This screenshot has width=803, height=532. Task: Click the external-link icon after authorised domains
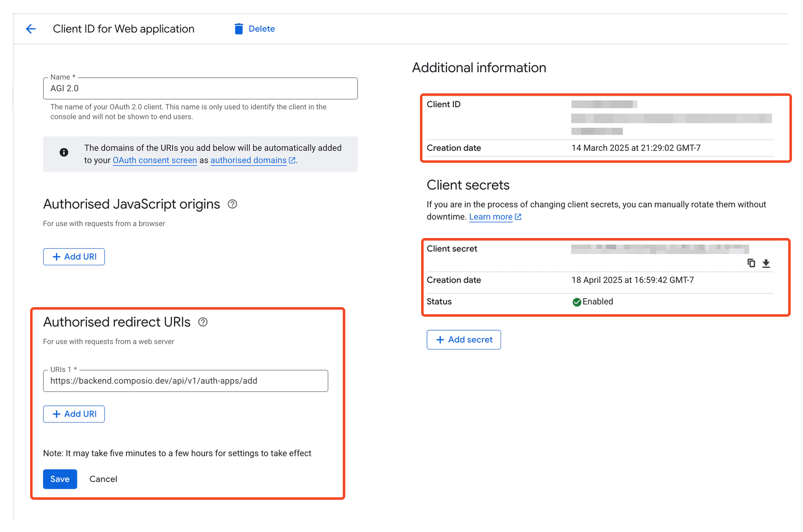292,160
